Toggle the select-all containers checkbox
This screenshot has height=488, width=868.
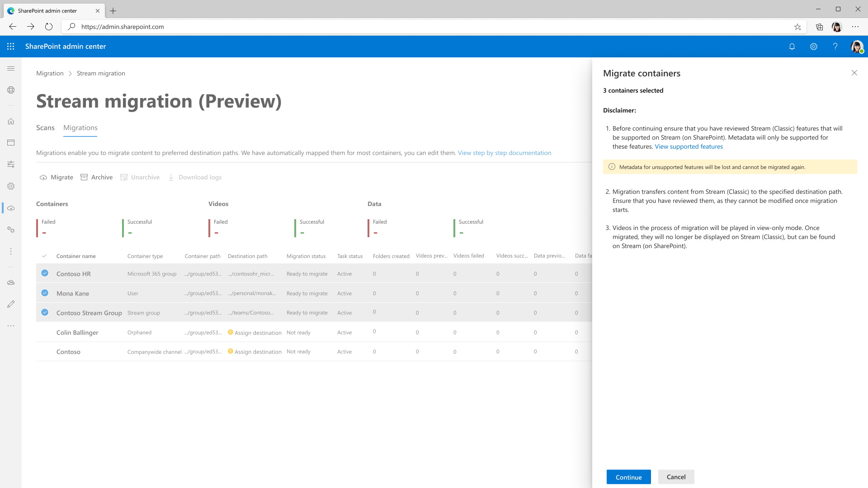point(45,255)
